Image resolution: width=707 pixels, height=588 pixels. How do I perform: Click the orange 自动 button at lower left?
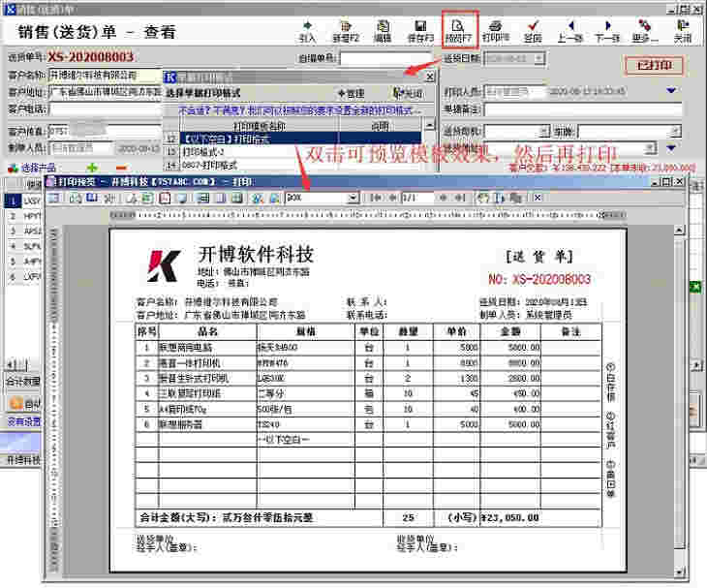click(x=25, y=404)
